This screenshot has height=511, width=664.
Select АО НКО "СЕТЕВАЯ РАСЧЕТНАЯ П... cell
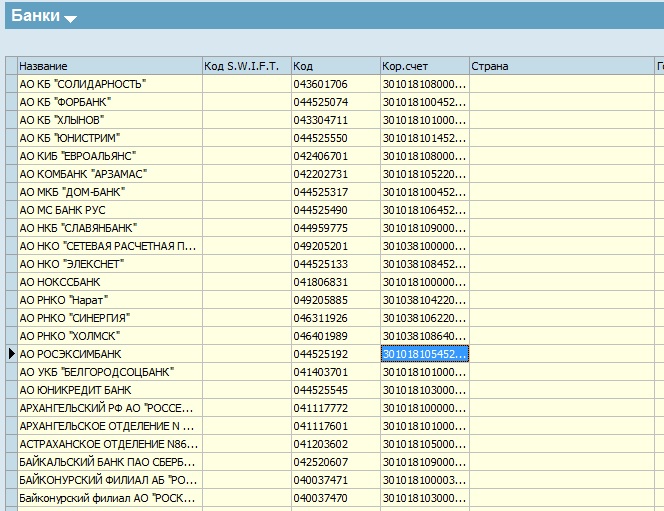tap(110, 246)
